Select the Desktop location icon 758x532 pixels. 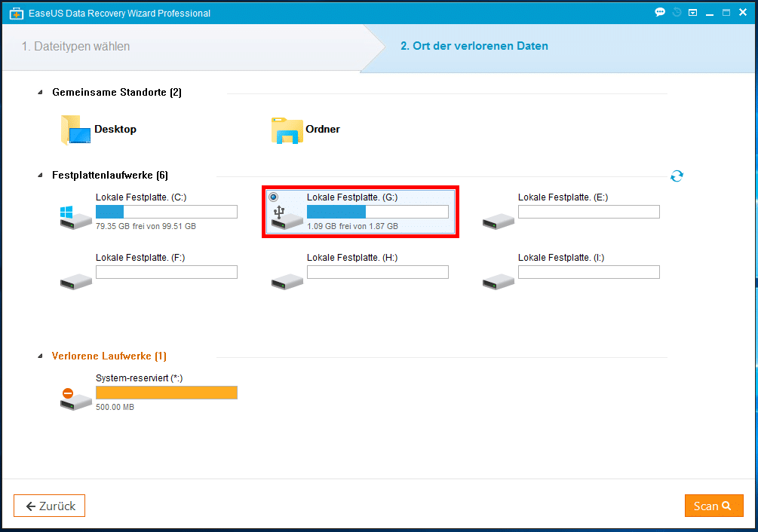tap(76, 130)
